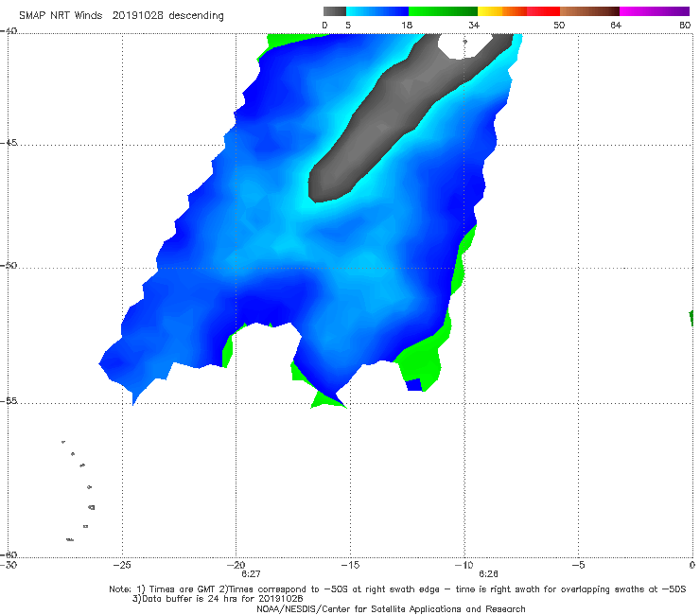Click the latitude label '-55'
The height and width of the screenshot is (615, 700).
9,400
